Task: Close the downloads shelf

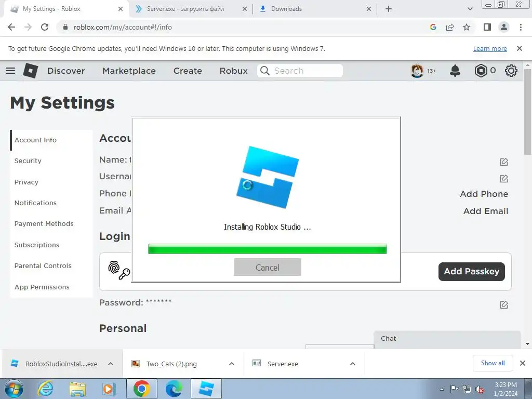Action: 523,363
